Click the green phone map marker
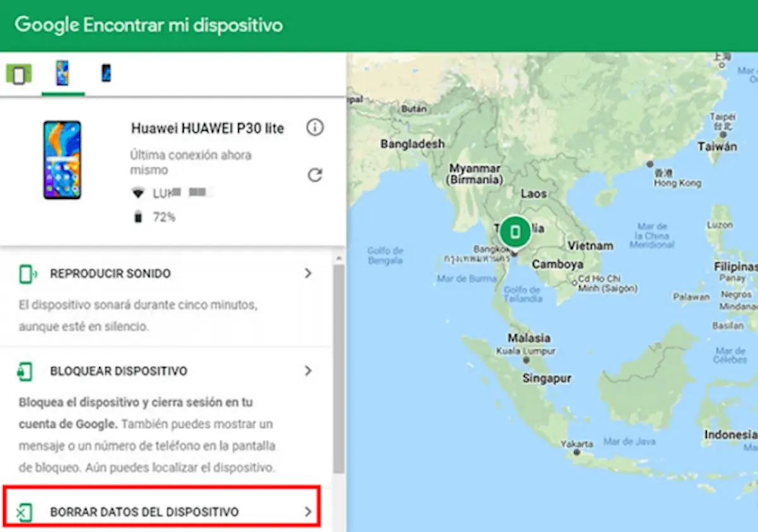The image size is (758, 532). [515, 232]
